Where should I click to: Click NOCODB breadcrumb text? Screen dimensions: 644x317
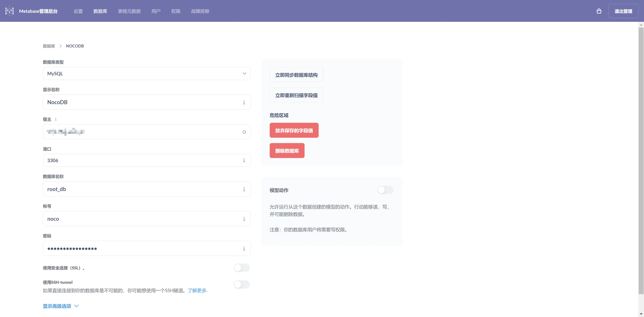click(75, 46)
